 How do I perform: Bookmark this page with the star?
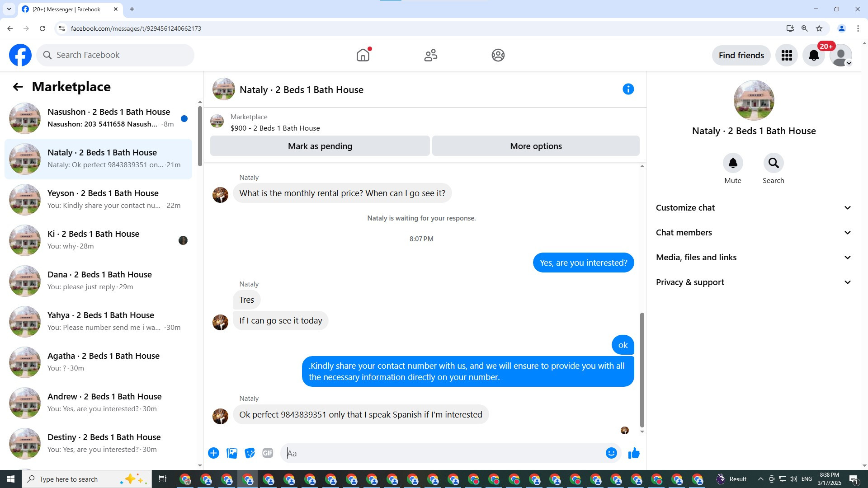click(819, 28)
